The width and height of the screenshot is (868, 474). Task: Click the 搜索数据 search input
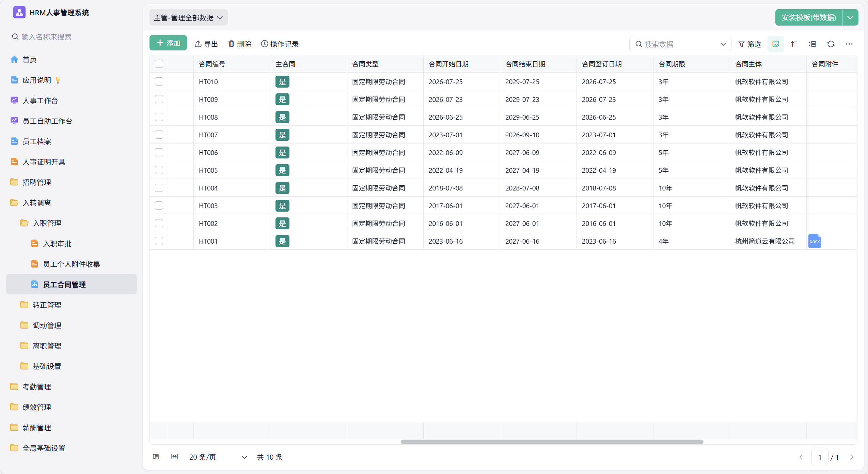pyautogui.click(x=680, y=44)
